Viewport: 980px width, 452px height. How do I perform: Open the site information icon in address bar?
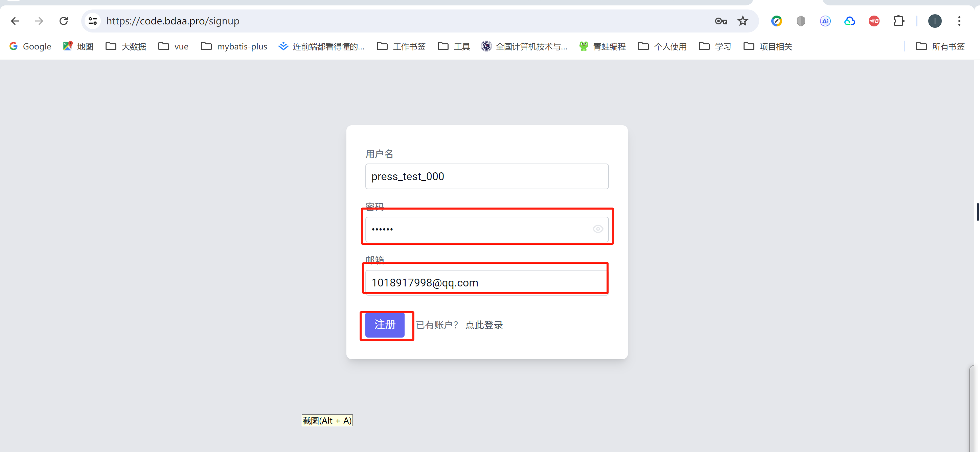pos(92,21)
